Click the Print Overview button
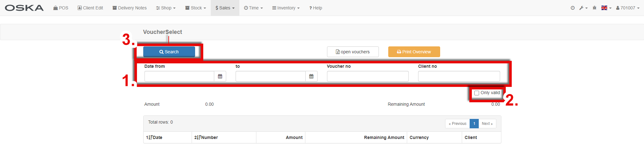This screenshot has width=644, height=160. pos(414,52)
